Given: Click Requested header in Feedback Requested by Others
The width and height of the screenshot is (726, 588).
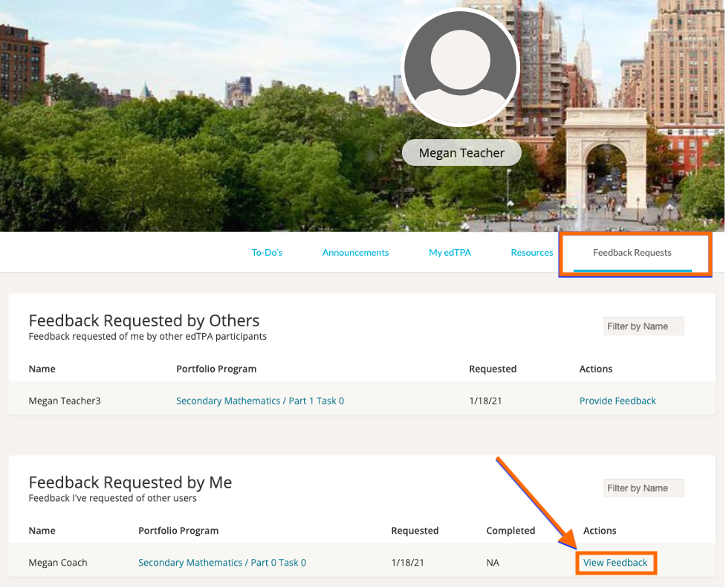Looking at the screenshot, I should [493, 369].
